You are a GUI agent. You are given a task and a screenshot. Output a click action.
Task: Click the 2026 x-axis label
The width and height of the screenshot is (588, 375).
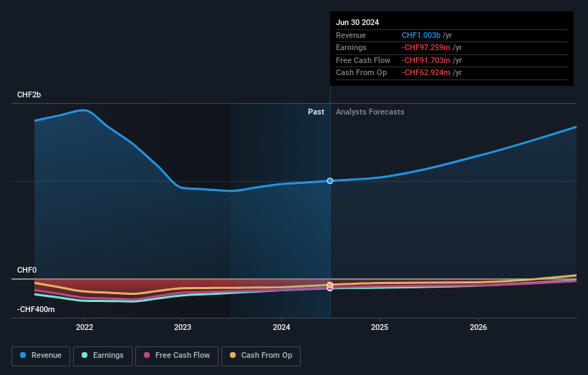click(478, 327)
